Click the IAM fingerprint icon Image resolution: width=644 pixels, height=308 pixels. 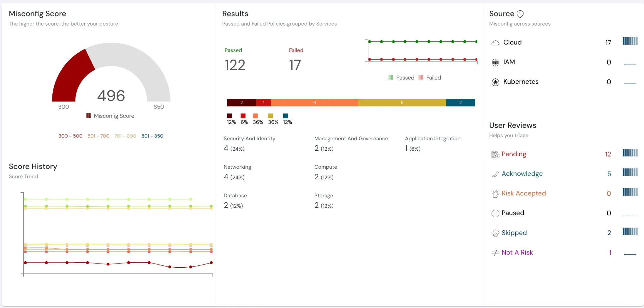495,62
